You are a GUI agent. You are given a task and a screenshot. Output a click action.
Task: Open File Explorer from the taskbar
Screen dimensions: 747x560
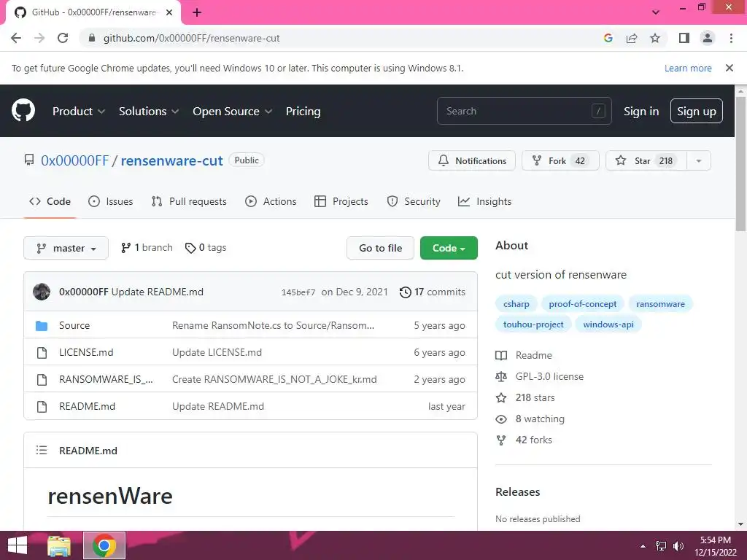[59, 545]
